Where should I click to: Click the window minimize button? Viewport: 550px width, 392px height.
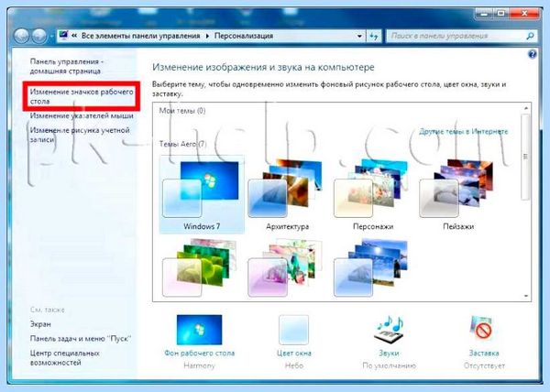484,14
